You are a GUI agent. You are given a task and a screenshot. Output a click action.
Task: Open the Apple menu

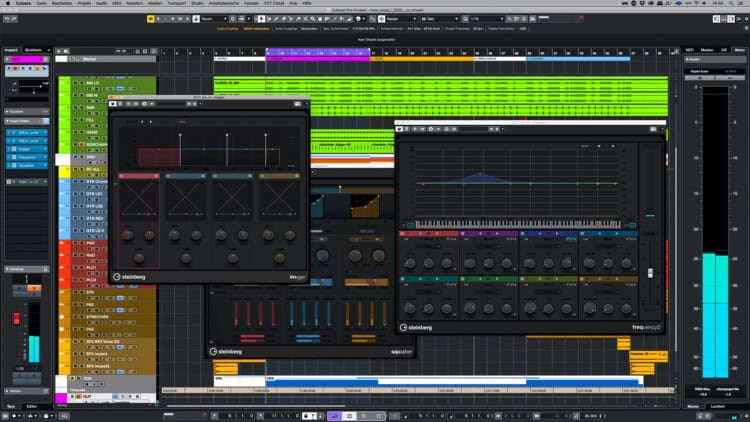click(x=7, y=3)
